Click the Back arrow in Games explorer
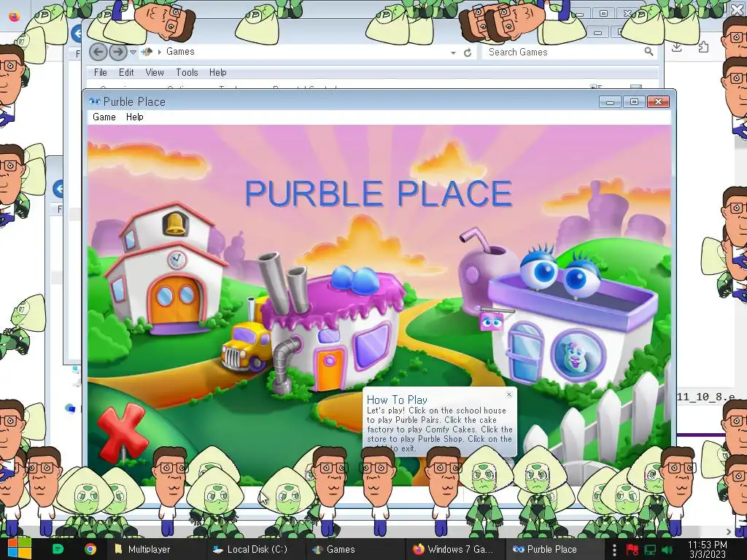This screenshot has width=747, height=560. [x=98, y=52]
